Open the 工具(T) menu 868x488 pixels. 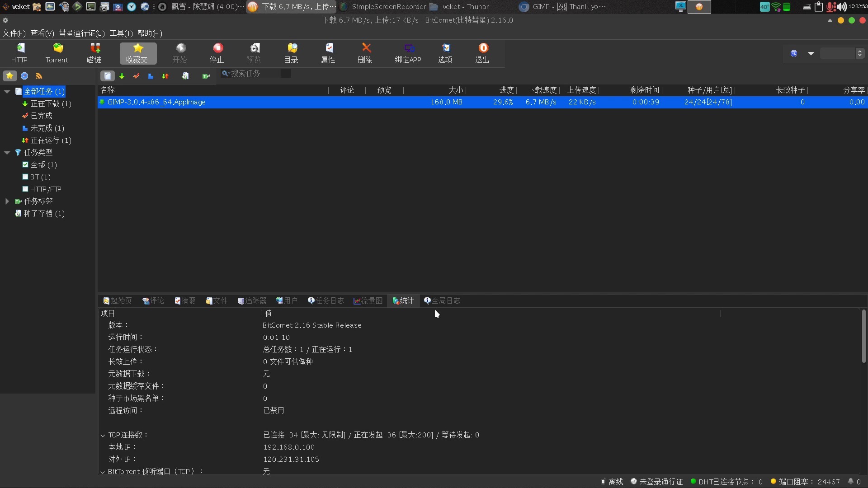click(x=121, y=33)
